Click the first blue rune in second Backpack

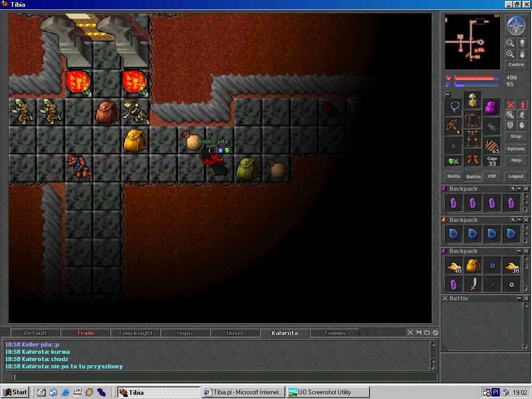click(x=454, y=234)
